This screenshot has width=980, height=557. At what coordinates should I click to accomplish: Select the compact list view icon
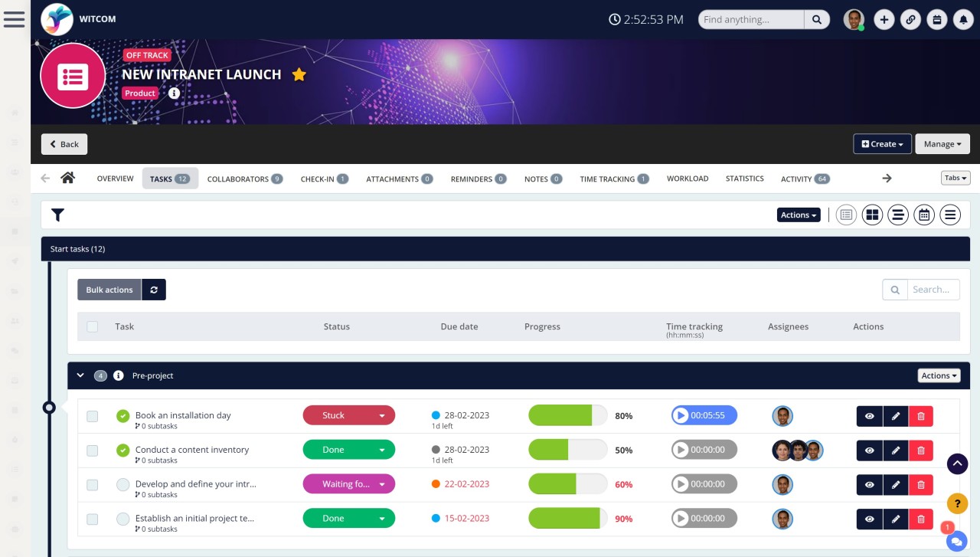(x=898, y=215)
